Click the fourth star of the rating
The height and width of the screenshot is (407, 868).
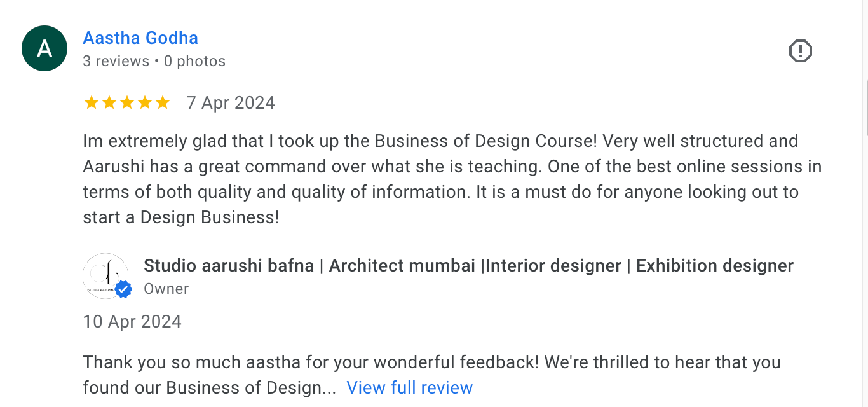[145, 103]
